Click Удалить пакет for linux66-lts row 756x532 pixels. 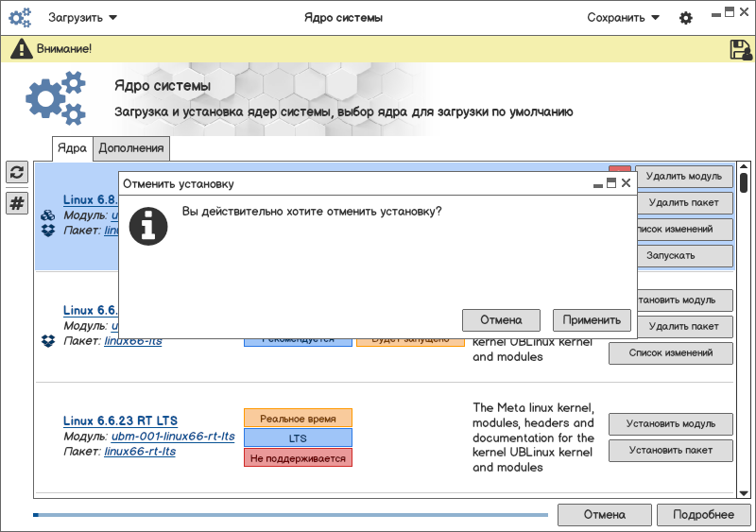tap(684, 327)
